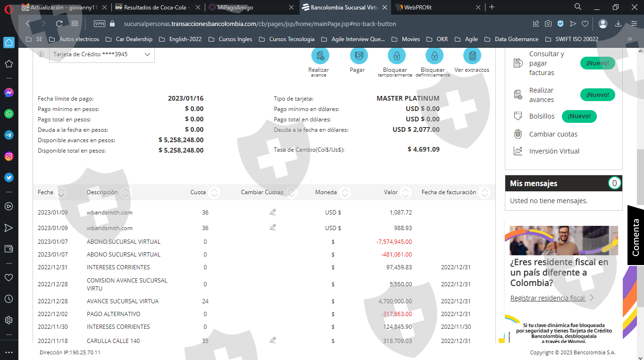Viewport: 644px width, 360px height.
Task: Open Ver extractos icon
Action: (472, 56)
